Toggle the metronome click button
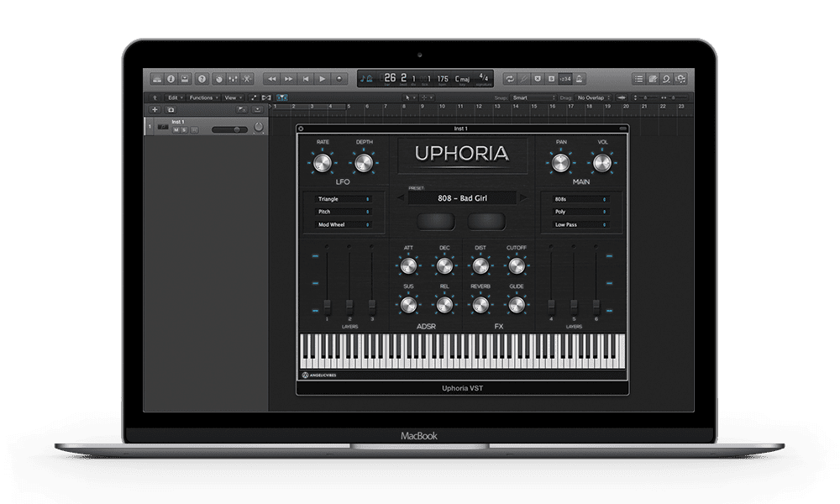The height and width of the screenshot is (504, 840). 579,79
